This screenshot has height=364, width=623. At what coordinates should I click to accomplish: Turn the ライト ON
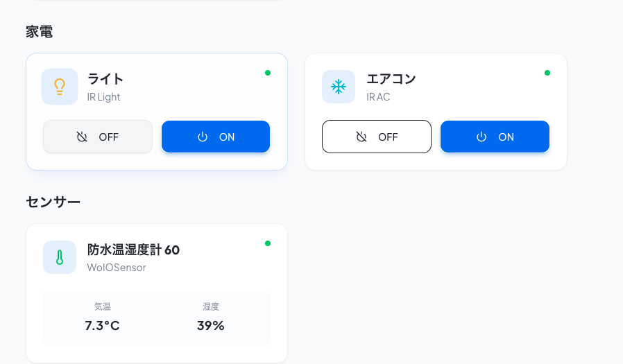point(216,137)
